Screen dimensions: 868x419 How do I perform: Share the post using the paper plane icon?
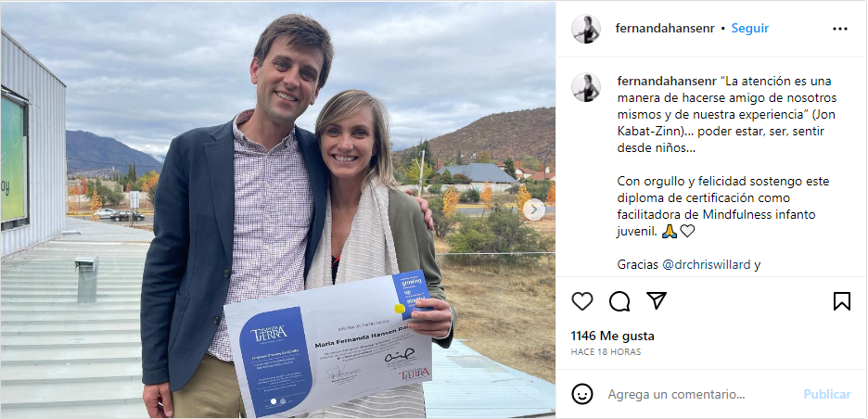[657, 301]
